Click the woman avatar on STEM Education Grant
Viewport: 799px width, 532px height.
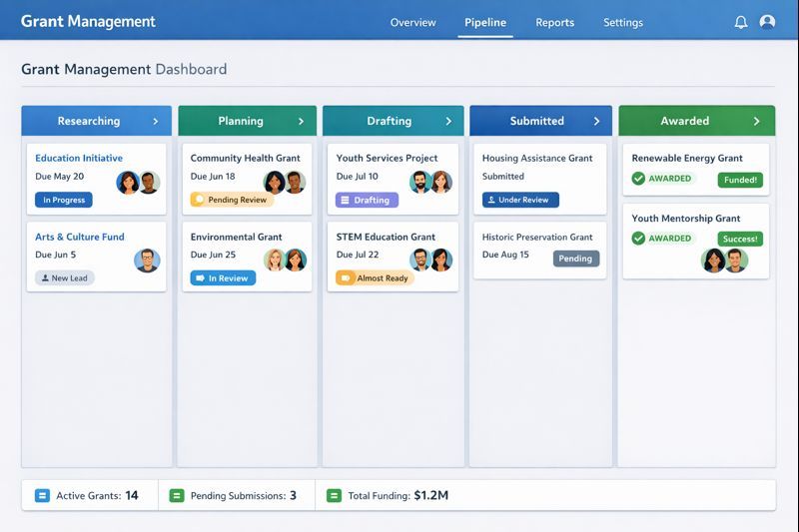click(x=441, y=260)
